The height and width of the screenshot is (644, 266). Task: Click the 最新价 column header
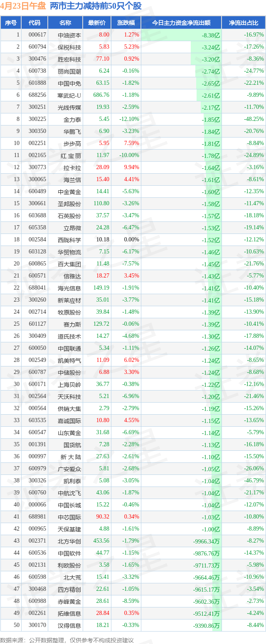point(97,23)
